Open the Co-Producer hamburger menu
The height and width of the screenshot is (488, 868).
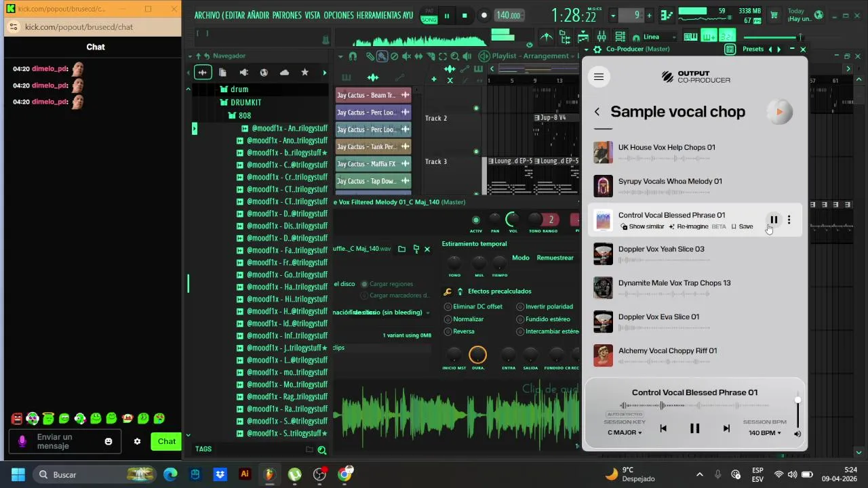point(598,77)
